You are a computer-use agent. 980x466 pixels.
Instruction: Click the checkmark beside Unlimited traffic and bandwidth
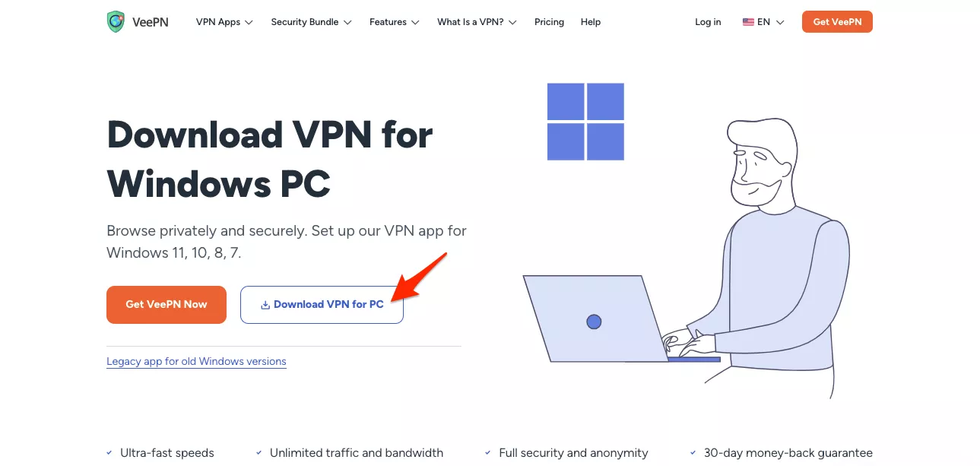click(259, 453)
